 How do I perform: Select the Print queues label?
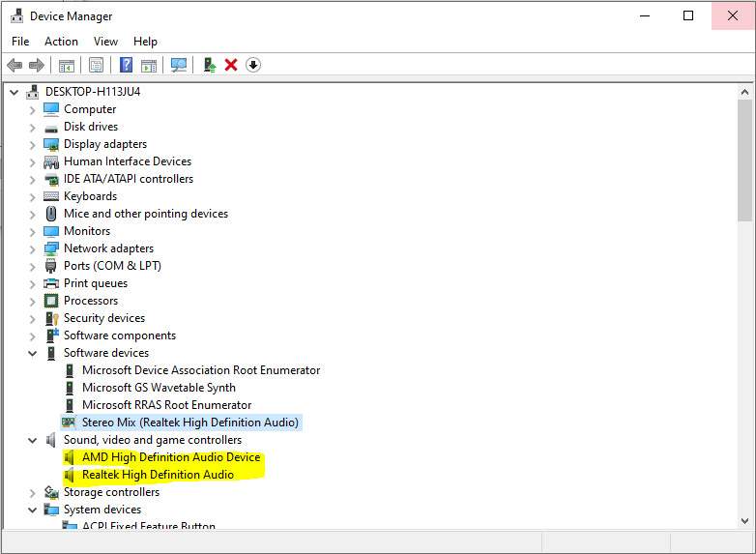coord(96,283)
